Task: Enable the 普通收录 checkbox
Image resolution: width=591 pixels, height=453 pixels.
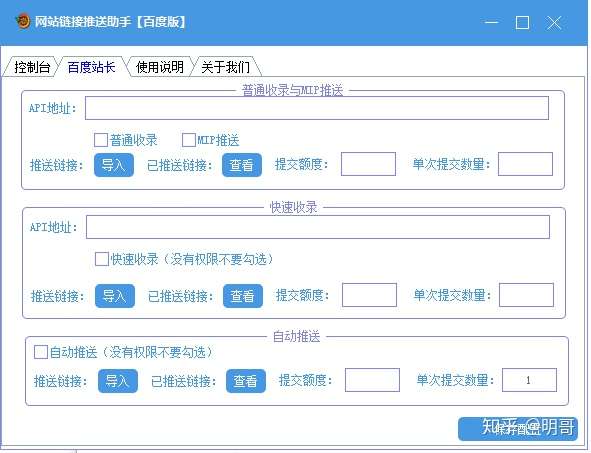Action: pyautogui.click(x=101, y=140)
